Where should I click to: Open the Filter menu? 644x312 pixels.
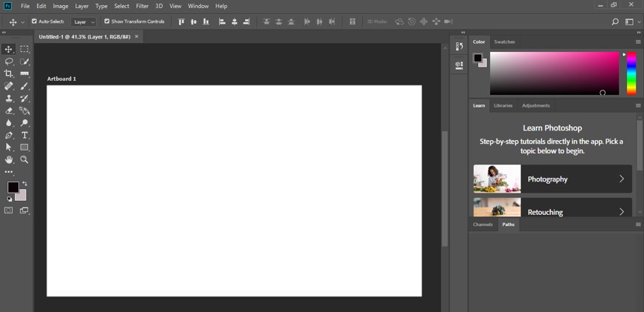click(x=142, y=6)
